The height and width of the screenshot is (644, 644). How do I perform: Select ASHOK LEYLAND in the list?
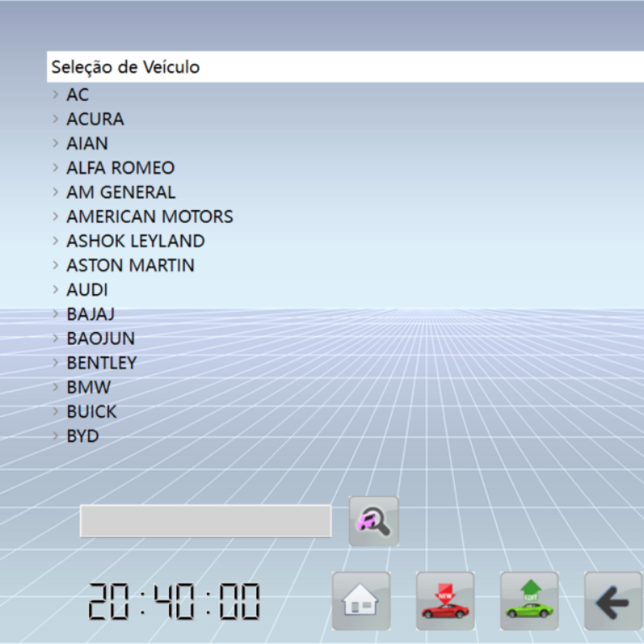(x=135, y=241)
